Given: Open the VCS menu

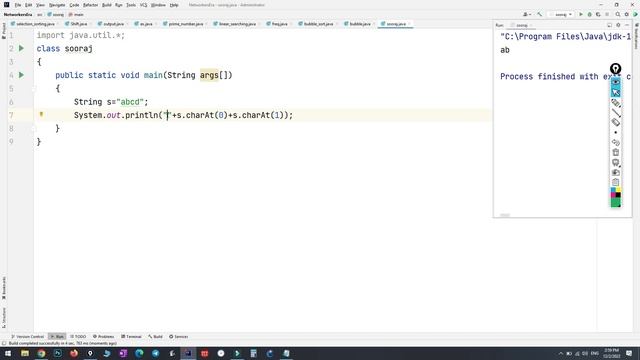Looking at the screenshot, I should [x=143, y=5].
